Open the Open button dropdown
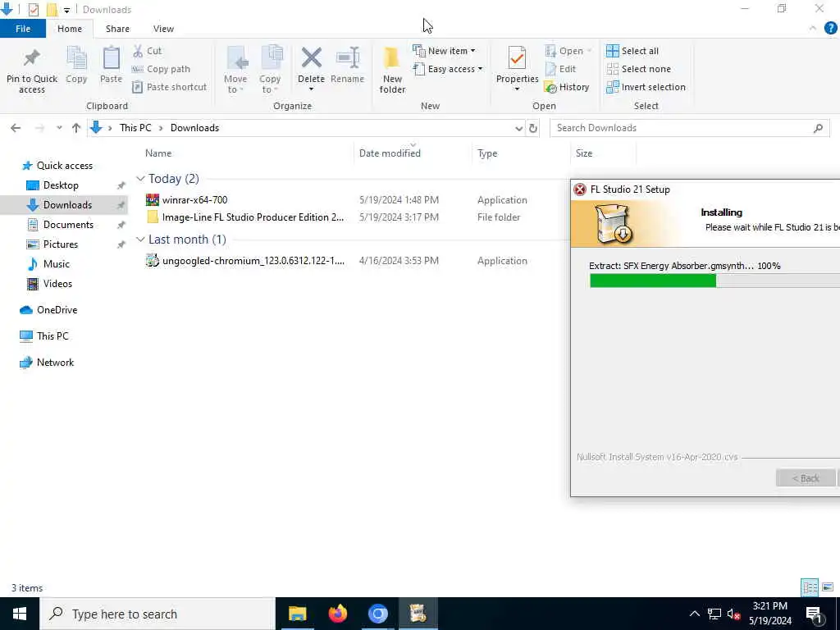 (x=589, y=51)
